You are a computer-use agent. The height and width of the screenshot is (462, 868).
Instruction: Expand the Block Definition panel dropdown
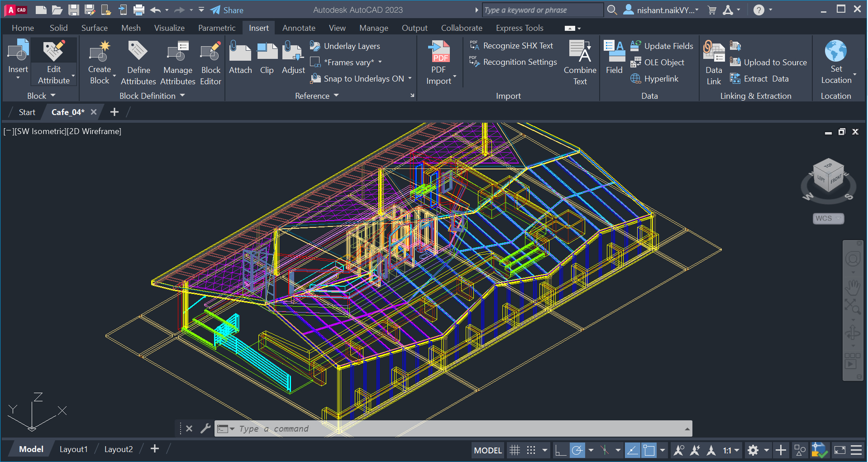coord(182,96)
